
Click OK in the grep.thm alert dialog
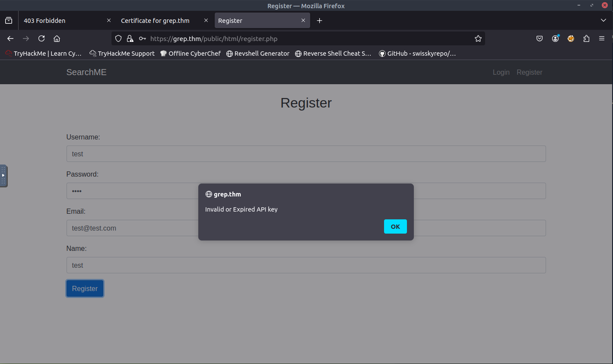395,227
